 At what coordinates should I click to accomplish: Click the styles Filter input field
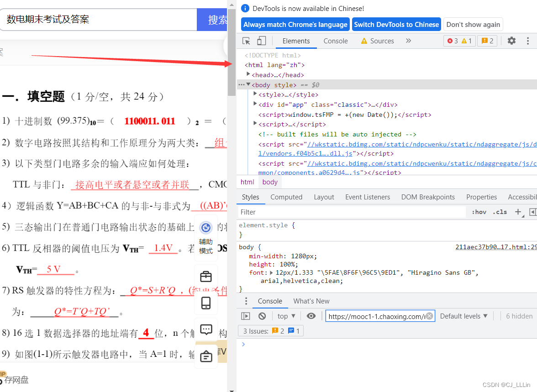click(352, 212)
